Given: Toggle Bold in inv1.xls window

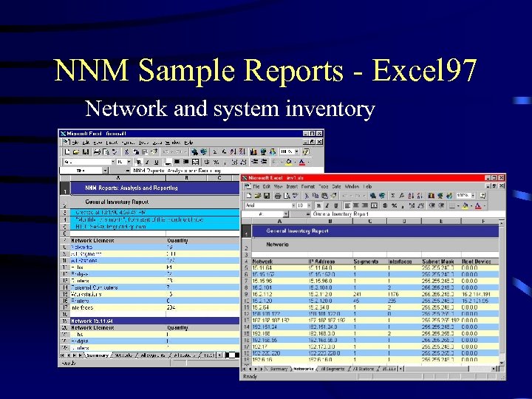Looking at the screenshot, I should coord(318,205).
